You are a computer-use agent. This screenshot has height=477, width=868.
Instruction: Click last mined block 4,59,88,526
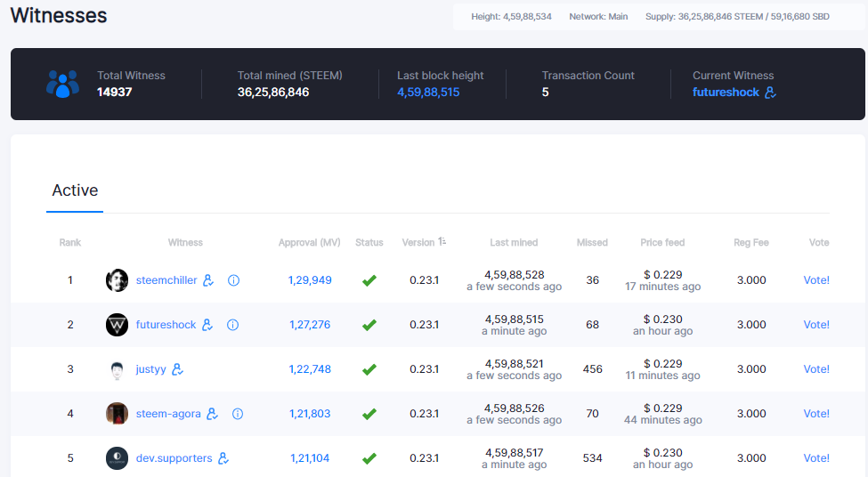pos(515,408)
